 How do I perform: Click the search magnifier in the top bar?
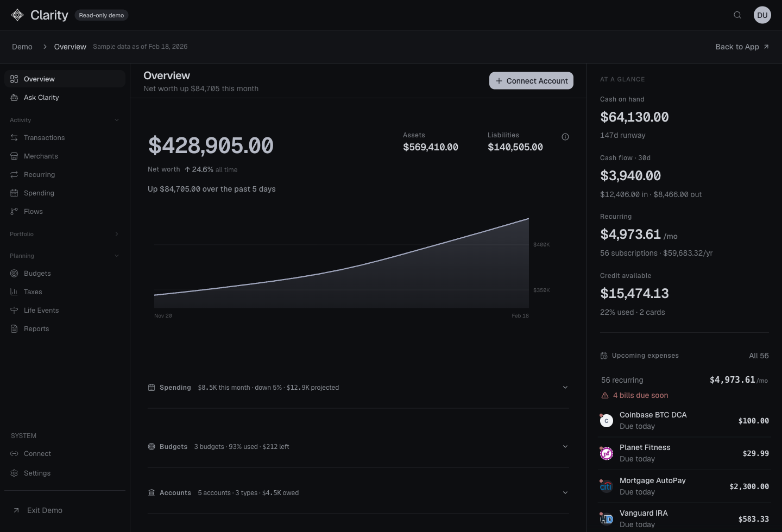pos(737,15)
